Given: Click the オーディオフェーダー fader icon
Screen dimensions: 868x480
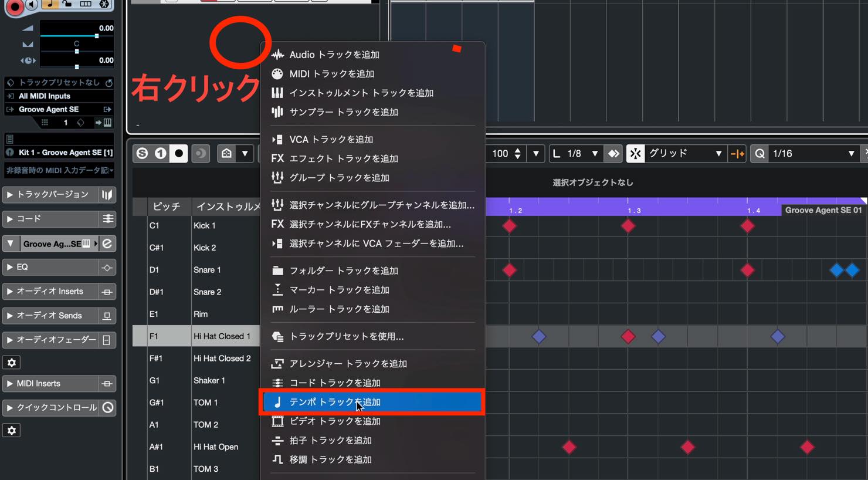Looking at the screenshot, I should point(107,340).
